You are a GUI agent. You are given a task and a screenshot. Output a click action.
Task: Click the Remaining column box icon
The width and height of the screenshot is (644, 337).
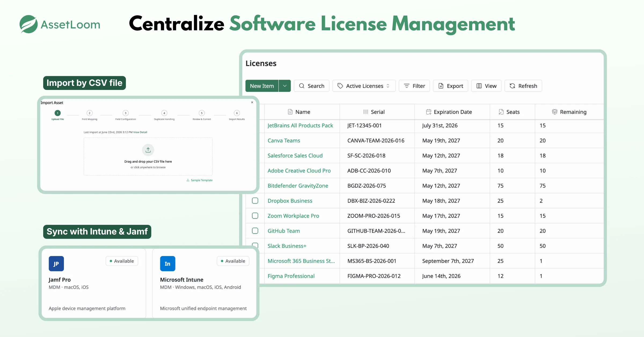point(555,112)
